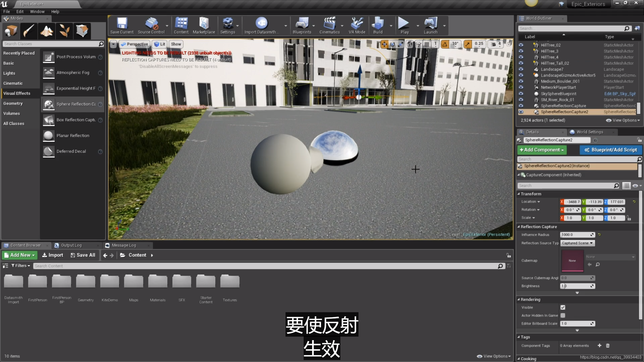644x362 pixels.
Task: Select the Paint mode brush icon
Action: coord(29,31)
